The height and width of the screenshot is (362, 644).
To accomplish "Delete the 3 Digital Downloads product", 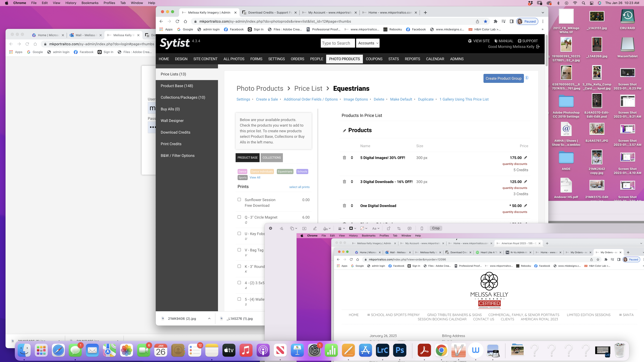I will coord(344,182).
